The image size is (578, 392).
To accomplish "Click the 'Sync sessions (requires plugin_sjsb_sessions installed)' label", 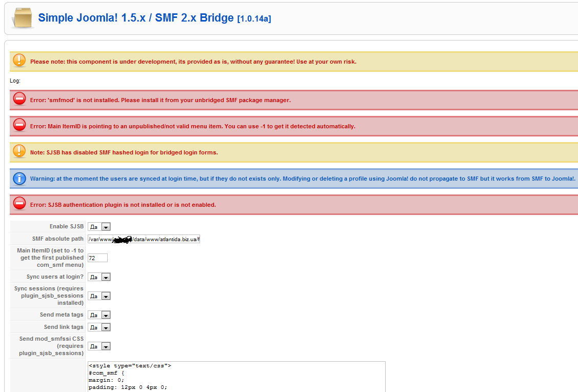I will (49, 296).
